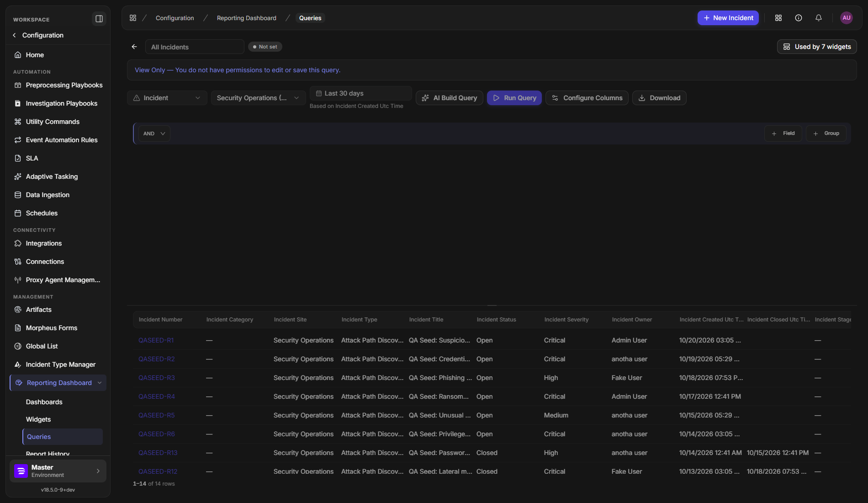
Task: Click the Incident Type Manager icon
Action: (x=18, y=364)
